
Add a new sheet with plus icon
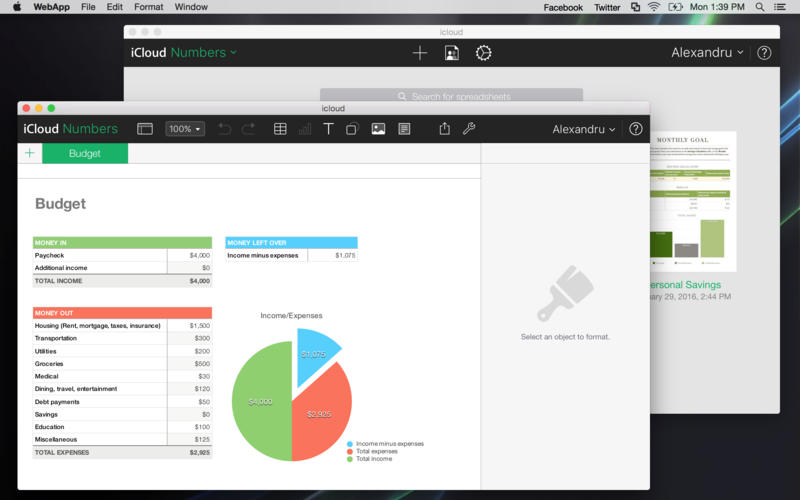click(30, 153)
